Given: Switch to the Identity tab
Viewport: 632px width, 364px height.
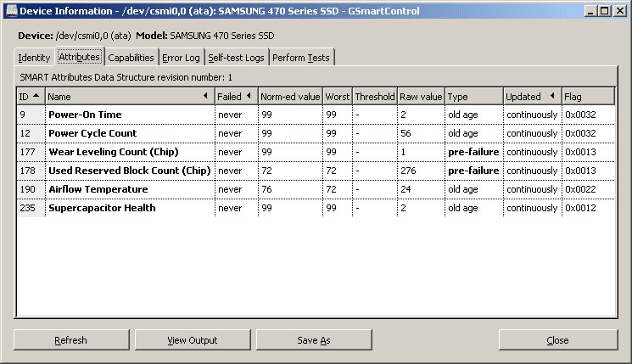Looking at the screenshot, I should pyautogui.click(x=34, y=58).
